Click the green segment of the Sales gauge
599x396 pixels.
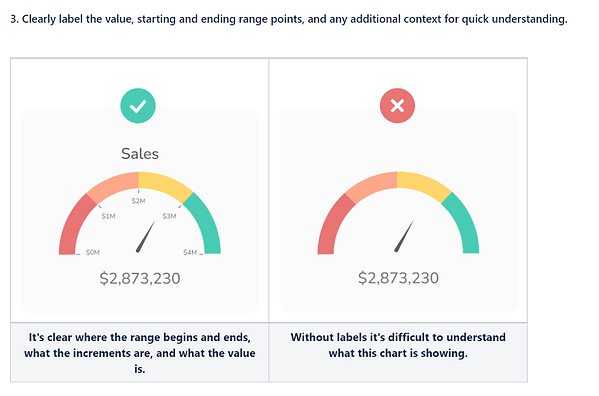206,225
